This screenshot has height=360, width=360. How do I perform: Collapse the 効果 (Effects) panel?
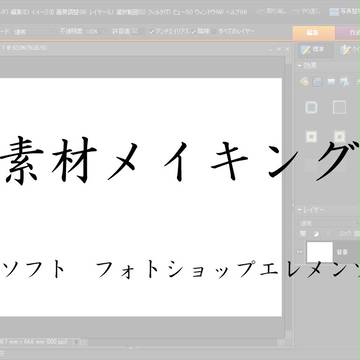(x=300, y=66)
